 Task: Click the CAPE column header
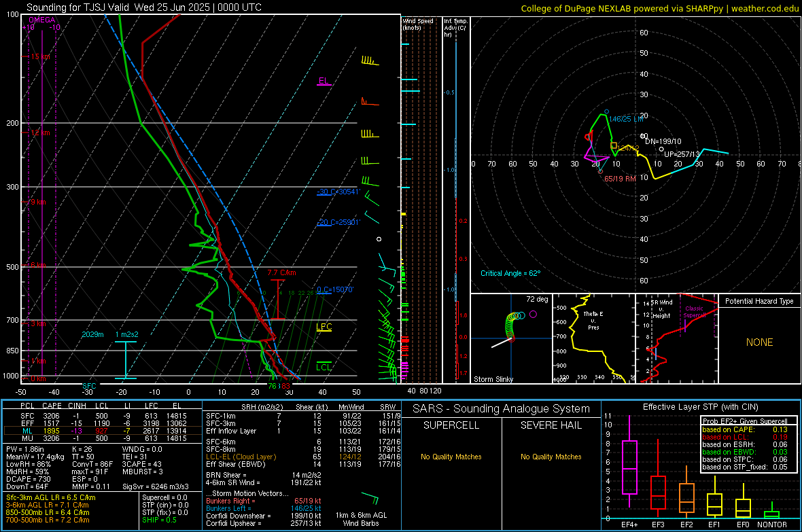52,406
